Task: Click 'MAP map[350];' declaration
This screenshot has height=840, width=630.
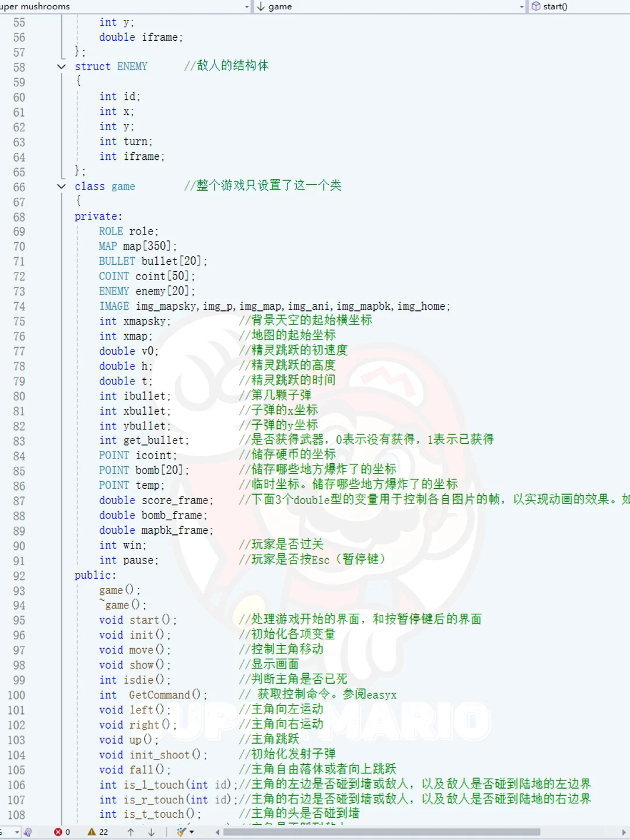Action: [138, 246]
